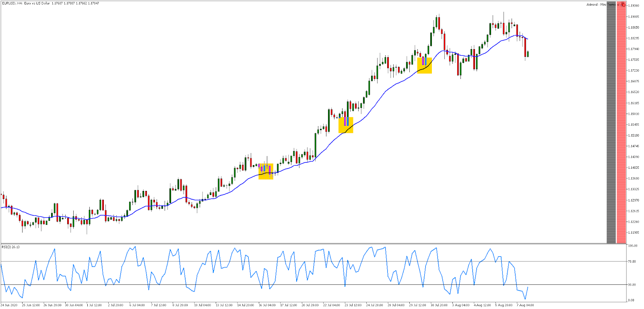Click the 30 Jun 04:00 time label
Image resolution: width=644 pixels, height=309 pixels.
pos(74,305)
